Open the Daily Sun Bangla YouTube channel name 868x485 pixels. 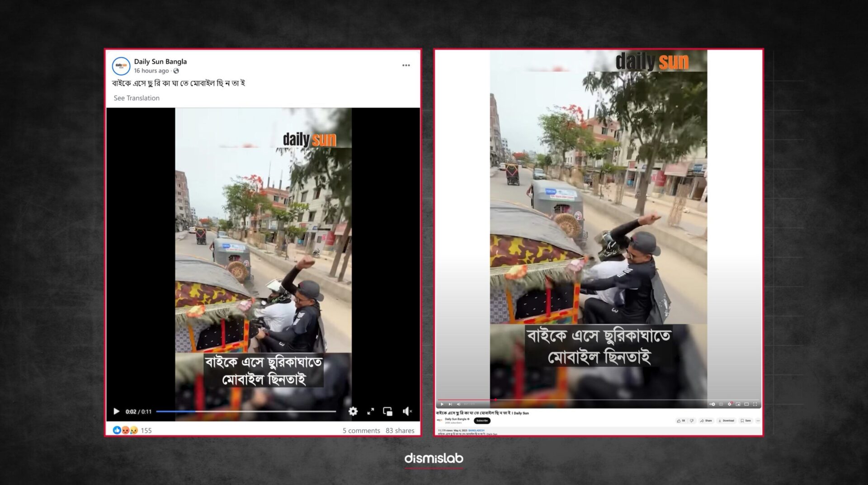tap(457, 419)
